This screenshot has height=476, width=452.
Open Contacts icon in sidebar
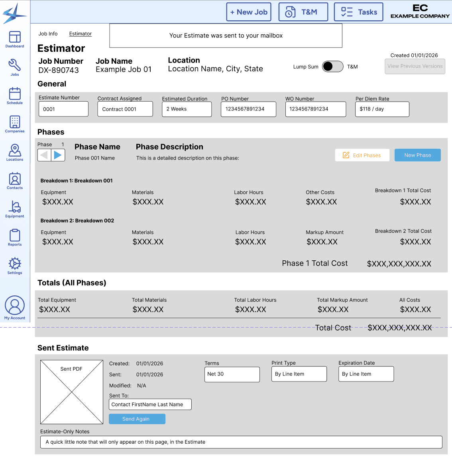[15, 181]
